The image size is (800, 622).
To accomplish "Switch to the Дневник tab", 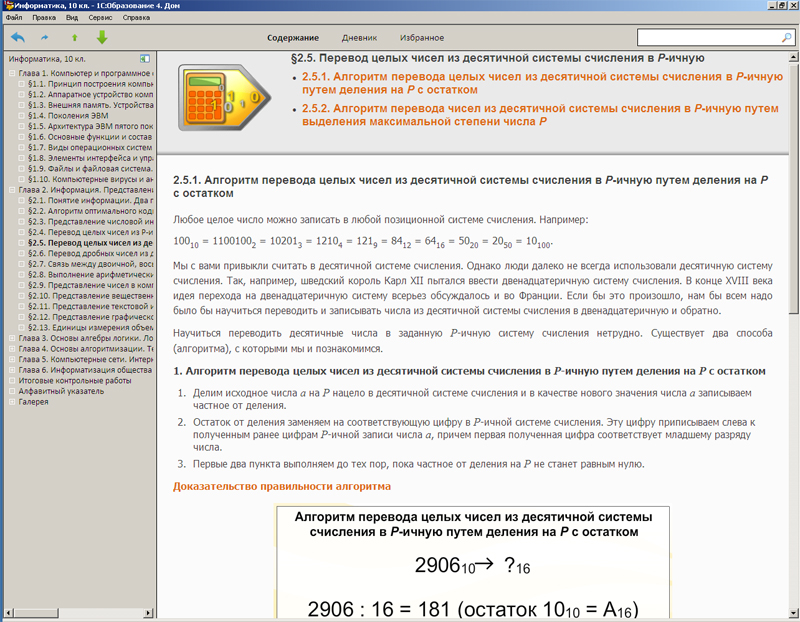I will point(359,38).
